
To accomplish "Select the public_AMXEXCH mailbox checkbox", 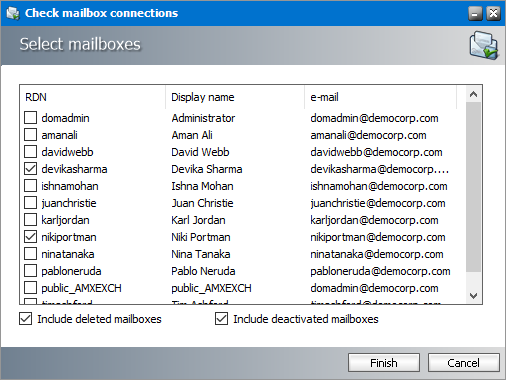I will (x=30, y=288).
